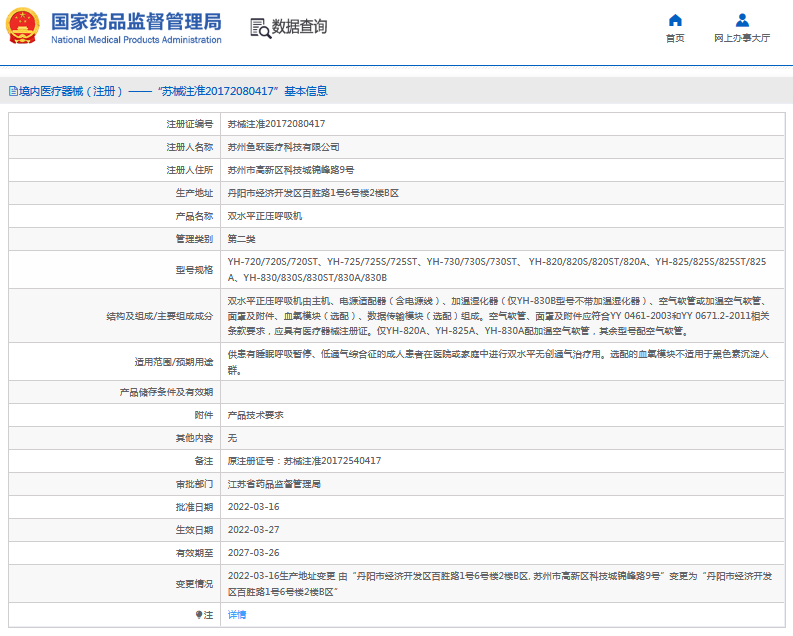Click the 首页 label
The image size is (793, 636).
pyautogui.click(x=675, y=38)
